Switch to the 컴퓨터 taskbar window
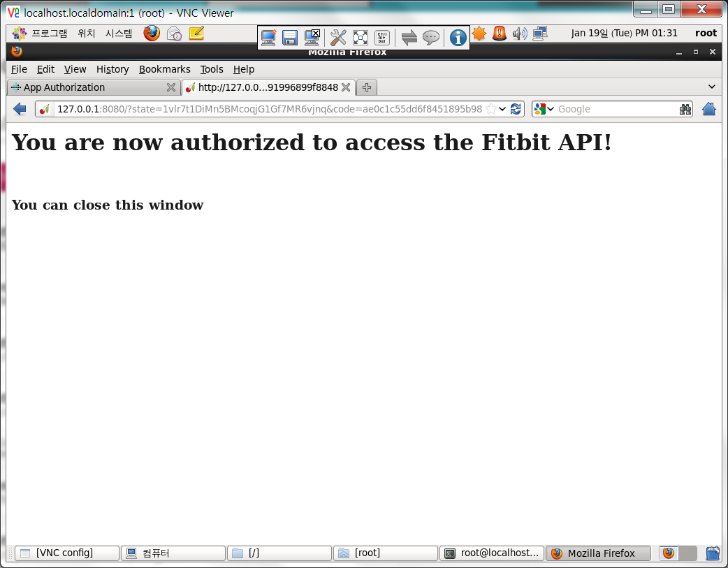The image size is (728, 568). click(173, 553)
